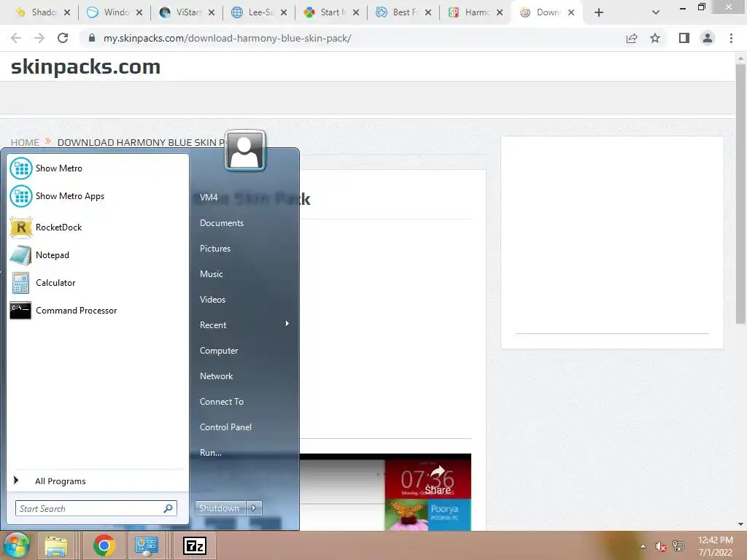Select Connect To in start menu
The image size is (747, 560).
(x=222, y=402)
